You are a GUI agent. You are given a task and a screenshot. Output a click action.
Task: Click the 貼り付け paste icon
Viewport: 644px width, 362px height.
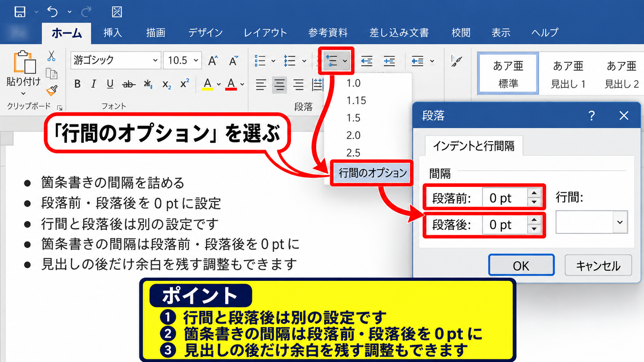click(24, 62)
